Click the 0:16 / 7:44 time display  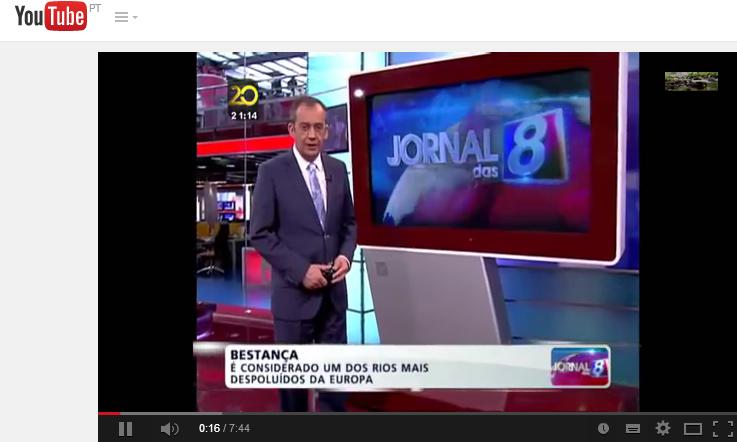[224, 428]
